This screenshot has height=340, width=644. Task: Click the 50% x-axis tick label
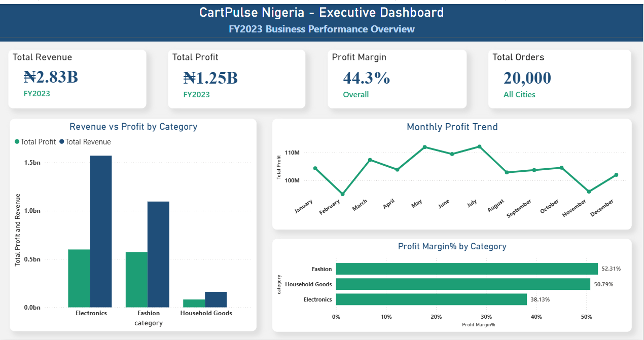pyautogui.click(x=586, y=317)
